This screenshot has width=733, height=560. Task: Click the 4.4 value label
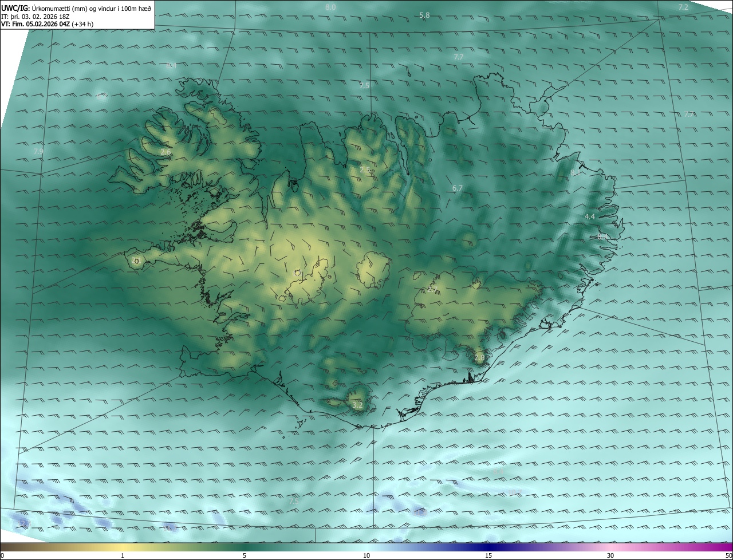pos(590,216)
